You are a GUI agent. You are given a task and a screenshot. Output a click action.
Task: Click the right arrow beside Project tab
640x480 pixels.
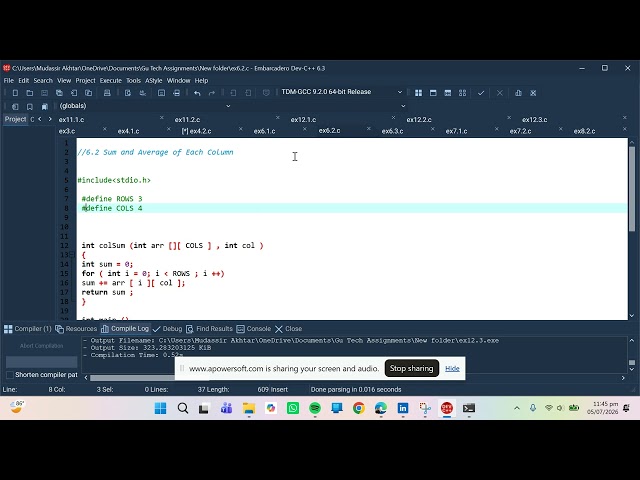click(50, 119)
